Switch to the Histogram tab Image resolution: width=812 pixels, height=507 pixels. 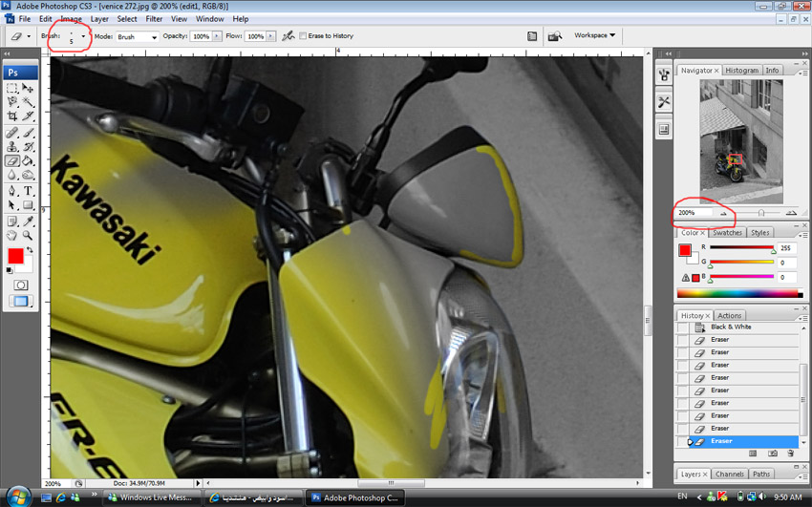point(741,71)
